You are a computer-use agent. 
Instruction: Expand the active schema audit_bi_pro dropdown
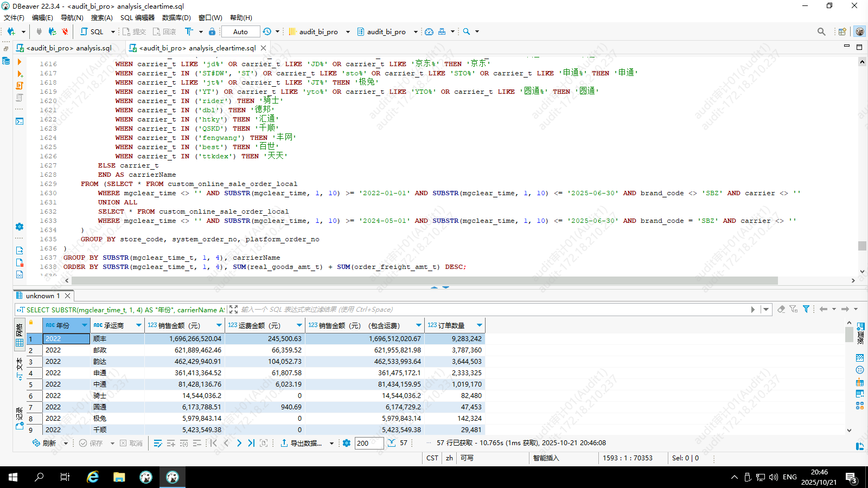click(x=416, y=31)
